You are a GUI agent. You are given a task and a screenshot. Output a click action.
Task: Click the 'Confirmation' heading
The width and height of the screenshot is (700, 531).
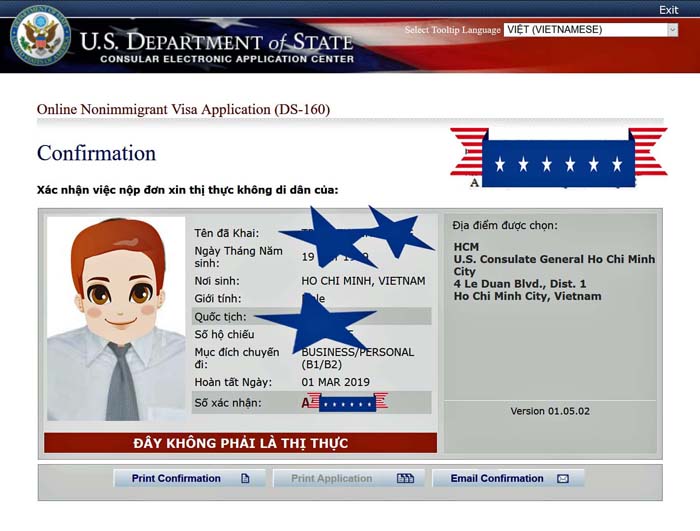(x=96, y=153)
